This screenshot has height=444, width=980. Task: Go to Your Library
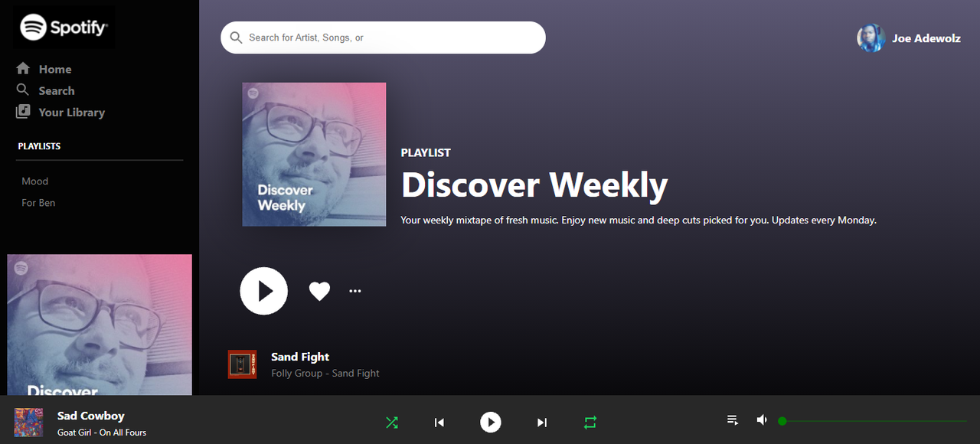pos(60,112)
